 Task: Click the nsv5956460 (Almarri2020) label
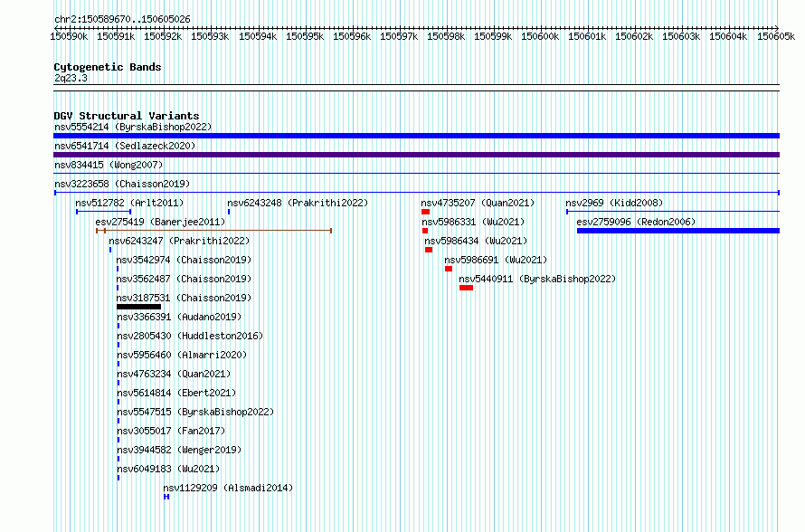[182, 355]
